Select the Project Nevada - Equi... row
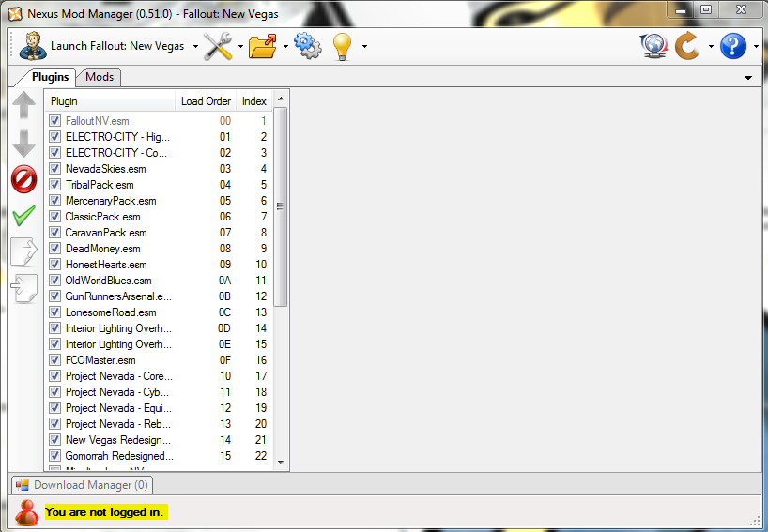The width and height of the screenshot is (768, 532). click(x=159, y=408)
